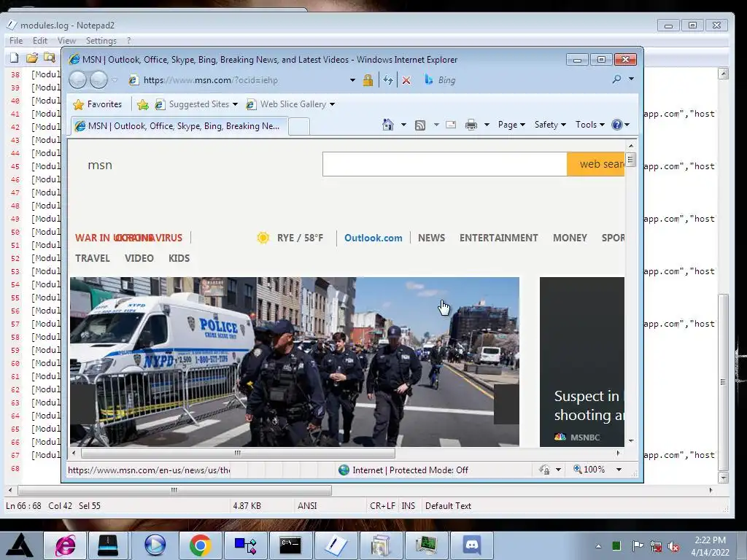Open the search provider dropdown arrow

click(631, 79)
